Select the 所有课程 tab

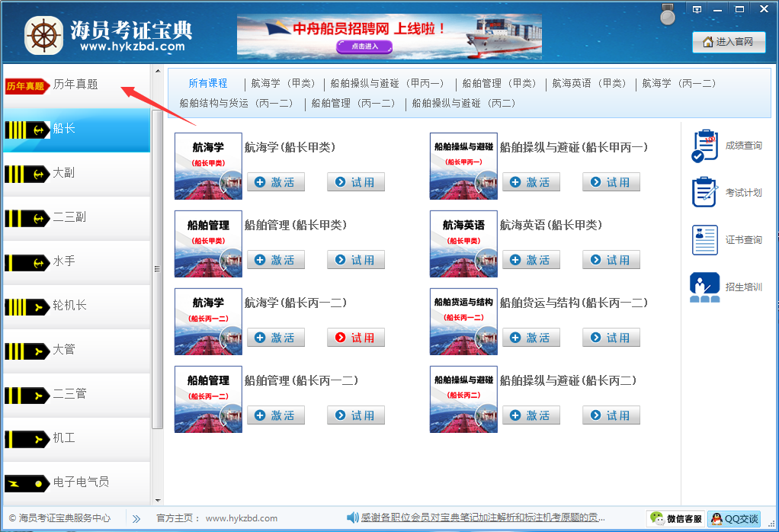click(208, 83)
